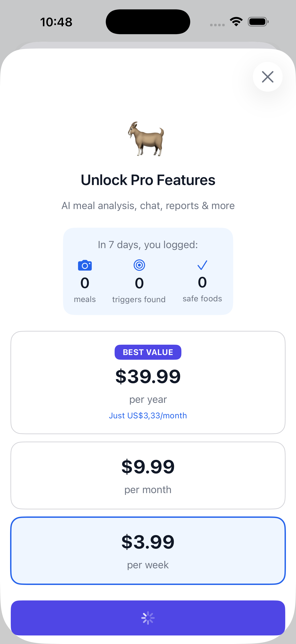Select the $9.99 per month plan

click(148, 475)
